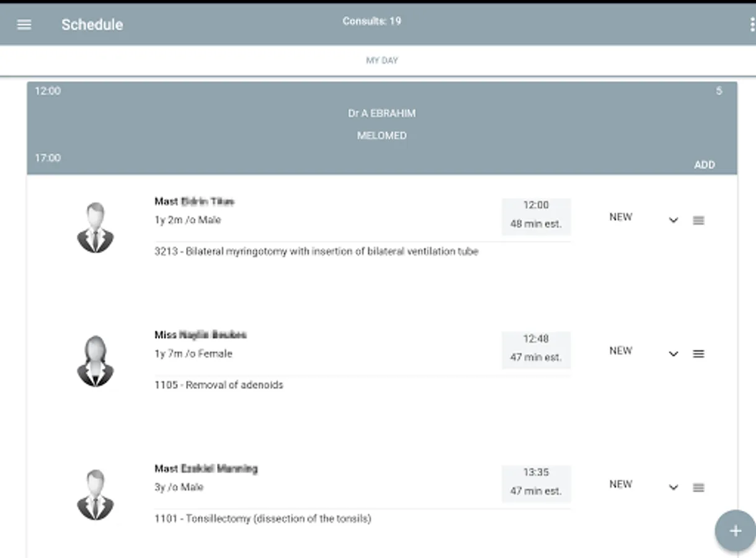The height and width of the screenshot is (558, 756).
Task: Select the Tonsillectomy procedure description
Action: [x=263, y=518]
